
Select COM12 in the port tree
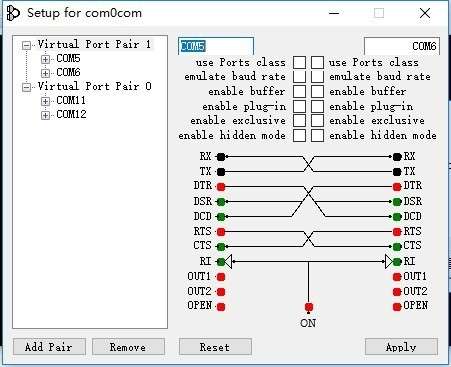click(71, 114)
